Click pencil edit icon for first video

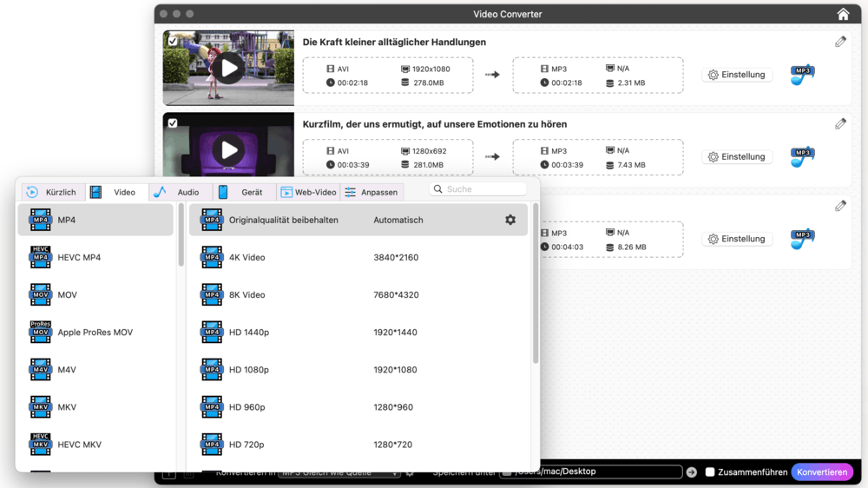(x=840, y=42)
